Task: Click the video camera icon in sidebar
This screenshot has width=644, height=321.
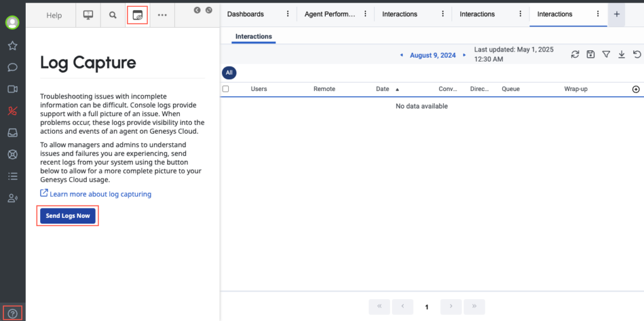Action: pyautogui.click(x=13, y=89)
